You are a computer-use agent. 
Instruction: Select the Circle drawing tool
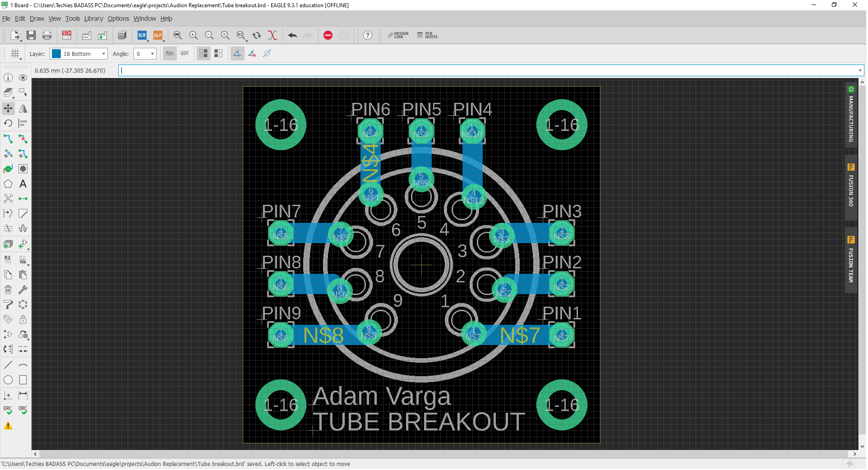(x=8, y=380)
